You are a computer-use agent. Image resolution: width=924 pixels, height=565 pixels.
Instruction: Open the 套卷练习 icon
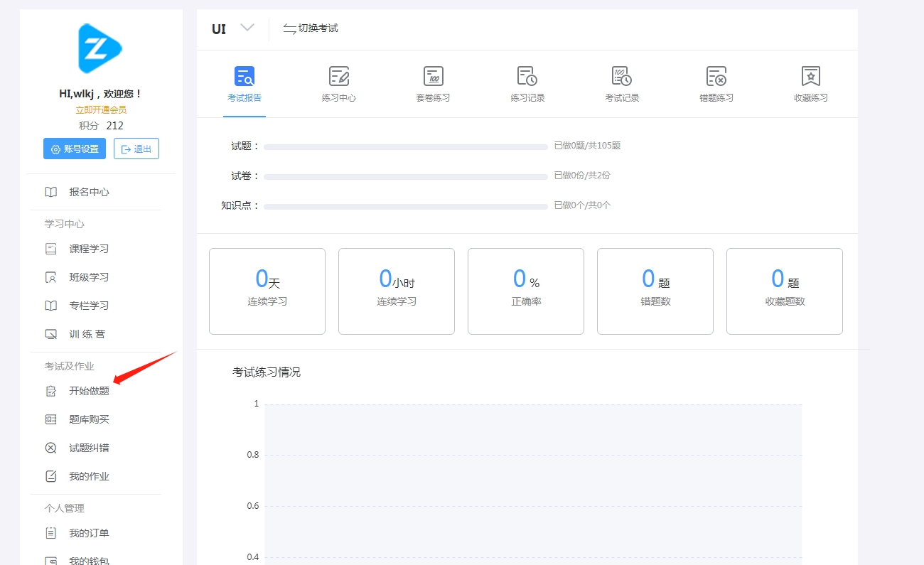click(434, 76)
